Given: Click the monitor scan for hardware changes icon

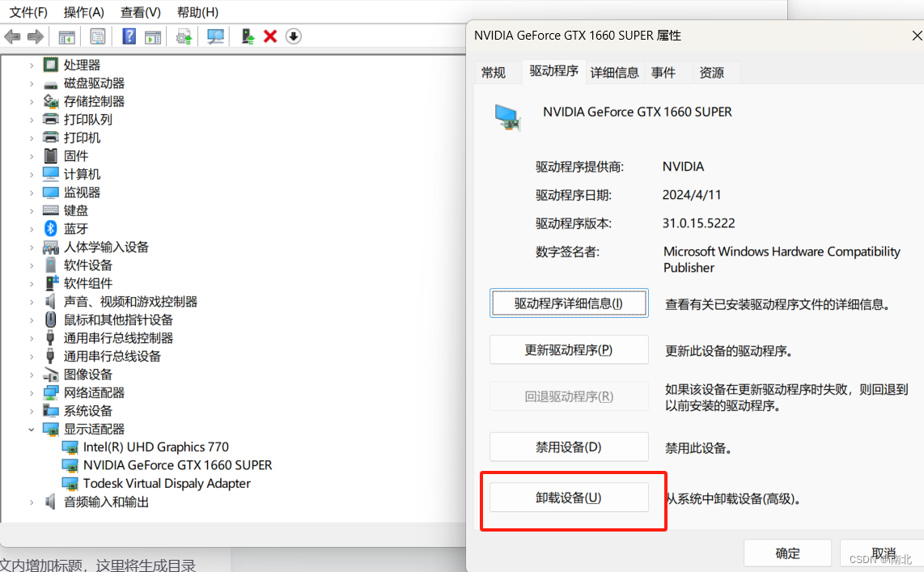Looking at the screenshot, I should click(x=215, y=36).
